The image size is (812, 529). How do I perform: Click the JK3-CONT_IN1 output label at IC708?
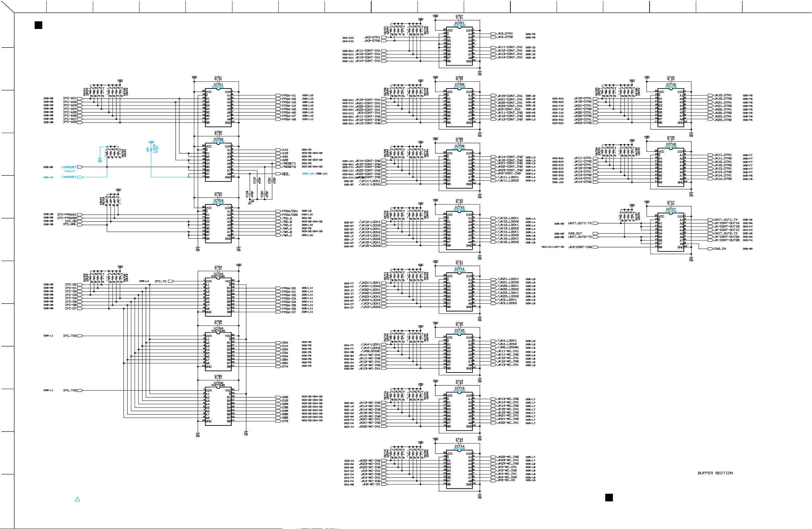tap(509, 109)
